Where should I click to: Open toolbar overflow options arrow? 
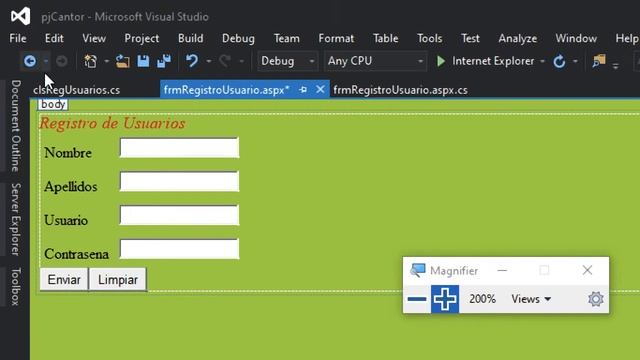[x=616, y=65]
